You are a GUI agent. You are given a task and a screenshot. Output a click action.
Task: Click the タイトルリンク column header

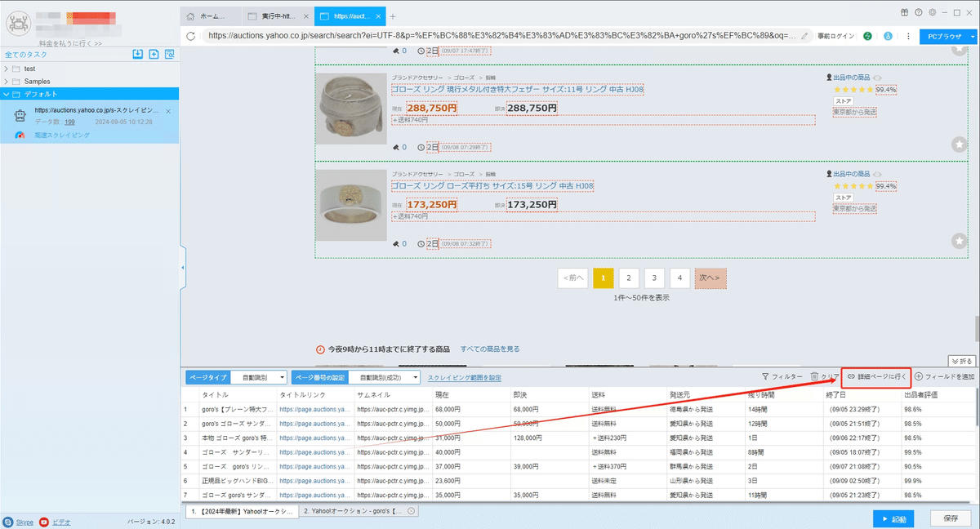coord(302,395)
